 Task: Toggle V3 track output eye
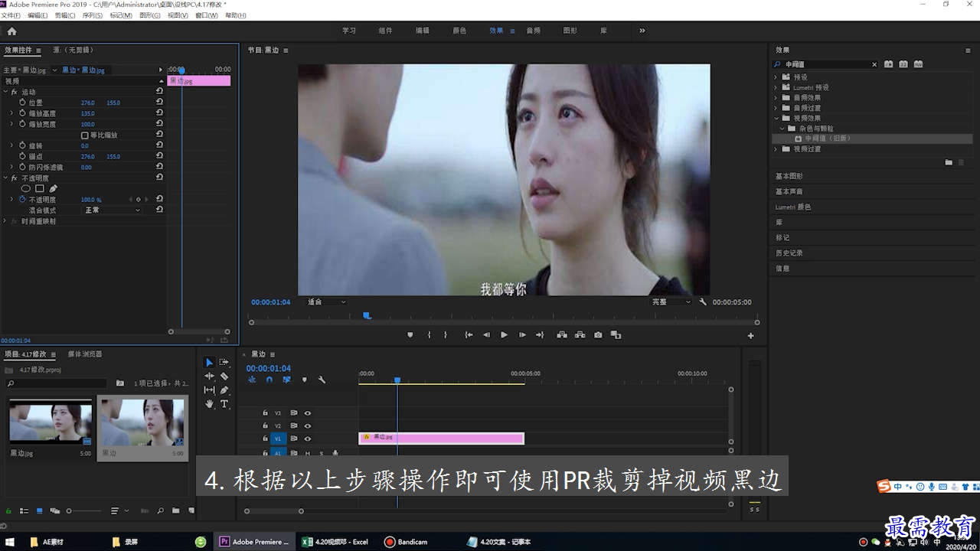pos(308,412)
